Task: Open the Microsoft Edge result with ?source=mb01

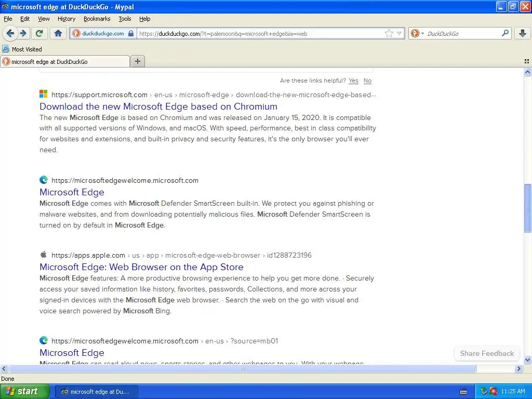Action: tap(72, 353)
